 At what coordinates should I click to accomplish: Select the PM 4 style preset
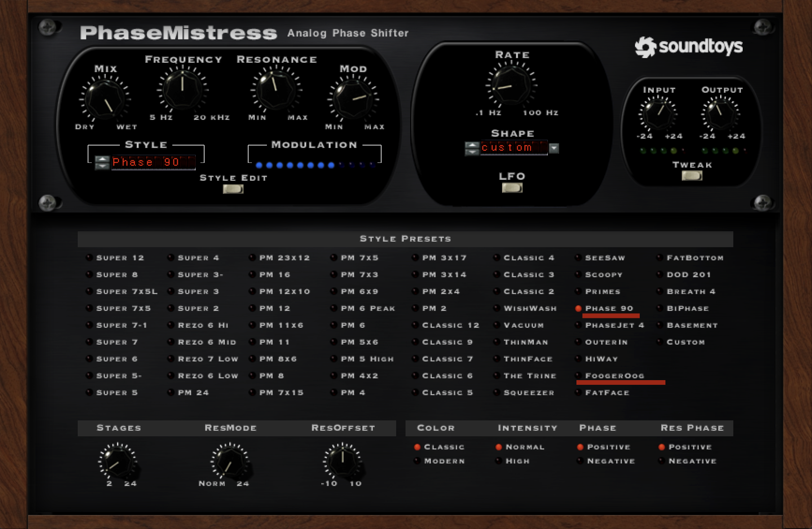(348, 393)
